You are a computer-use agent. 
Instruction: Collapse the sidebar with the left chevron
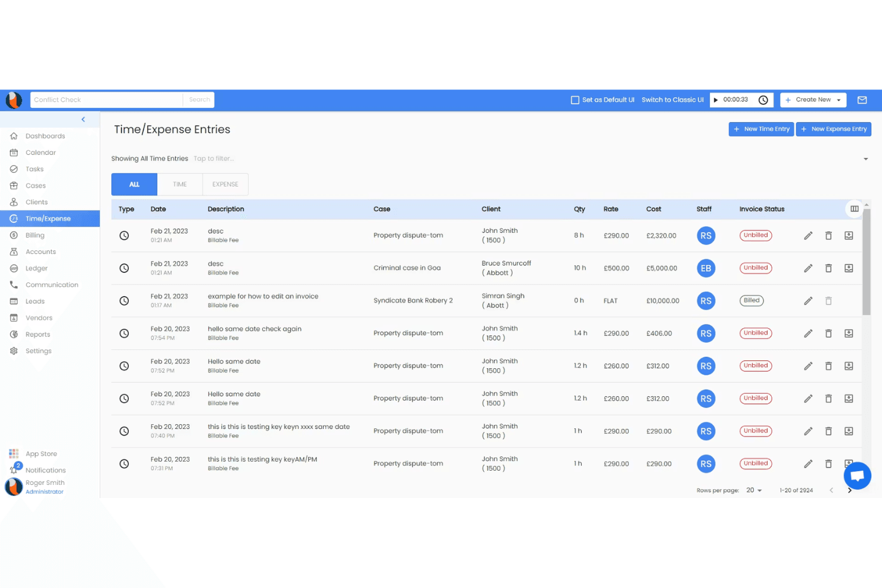point(83,119)
